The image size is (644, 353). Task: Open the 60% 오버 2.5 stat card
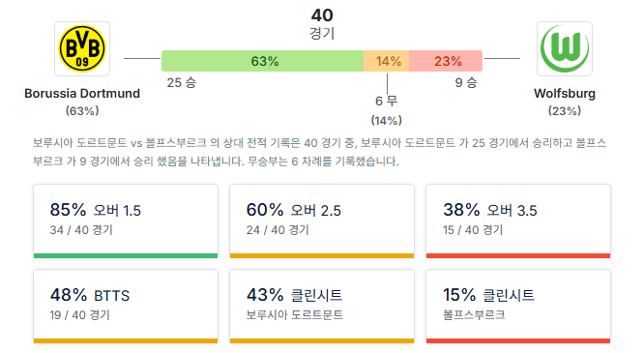(322, 221)
